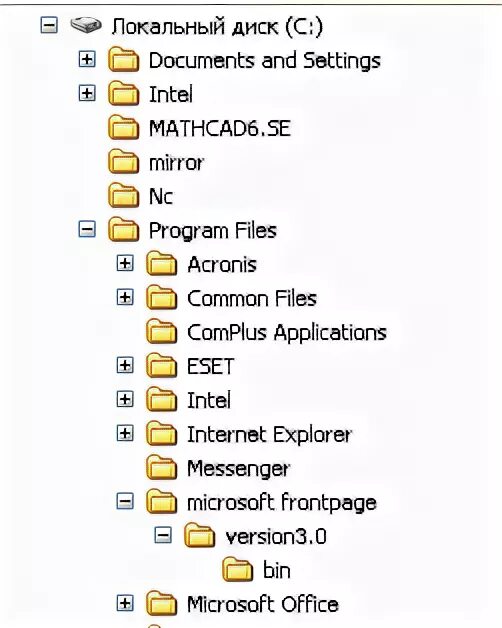This screenshot has width=502, height=628.
Task: Select the Internet Explorer folder label
Action: (x=269, y=434)
